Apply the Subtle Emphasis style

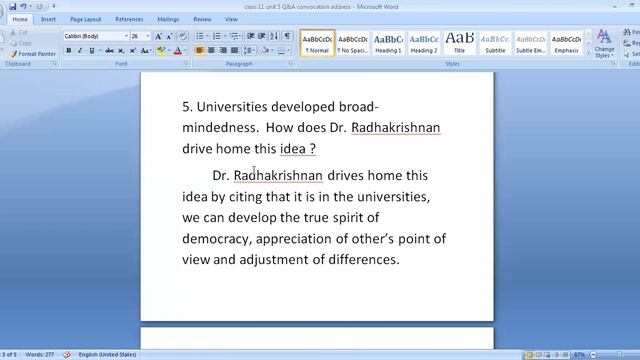coord(531,43)
